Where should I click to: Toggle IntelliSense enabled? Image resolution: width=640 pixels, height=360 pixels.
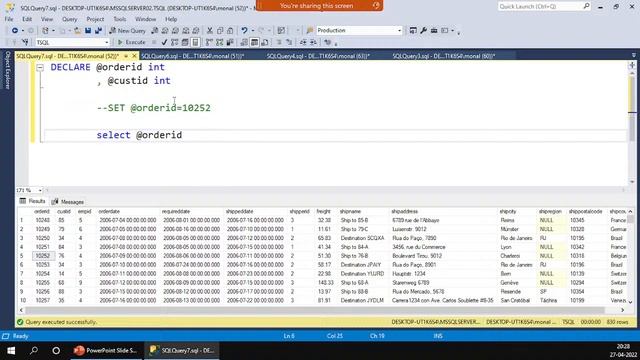(x=196, y=42)
